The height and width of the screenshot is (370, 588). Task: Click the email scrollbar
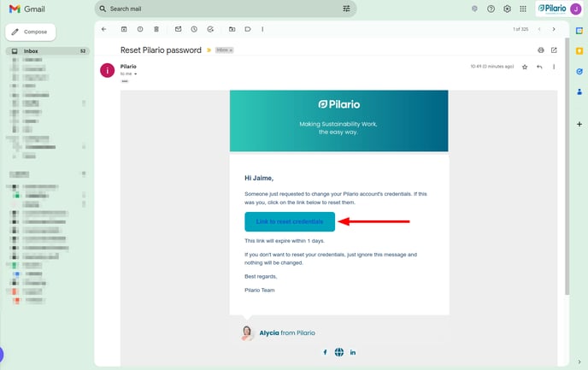point(567,166)
